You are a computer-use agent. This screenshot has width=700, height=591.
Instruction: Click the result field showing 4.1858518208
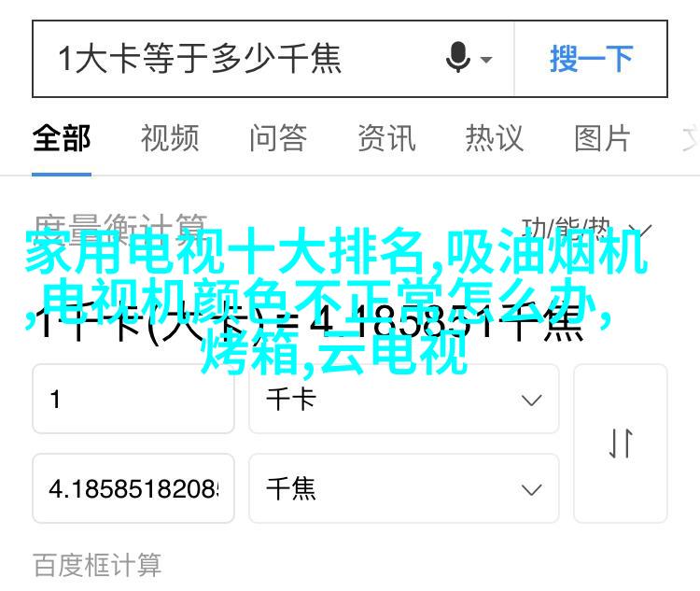click(133, 488)
